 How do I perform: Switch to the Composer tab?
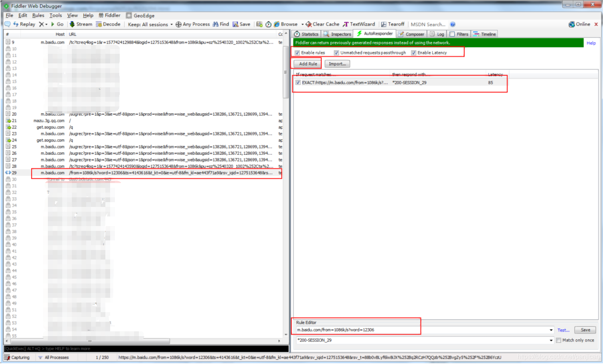pyautogui.click(x=411, y=34)
